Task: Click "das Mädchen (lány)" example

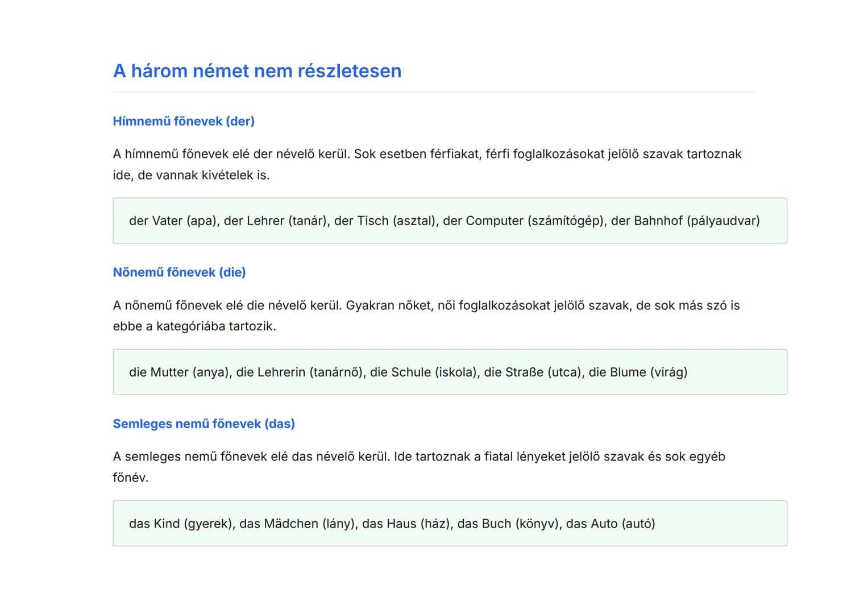Action: coord(297,524)
